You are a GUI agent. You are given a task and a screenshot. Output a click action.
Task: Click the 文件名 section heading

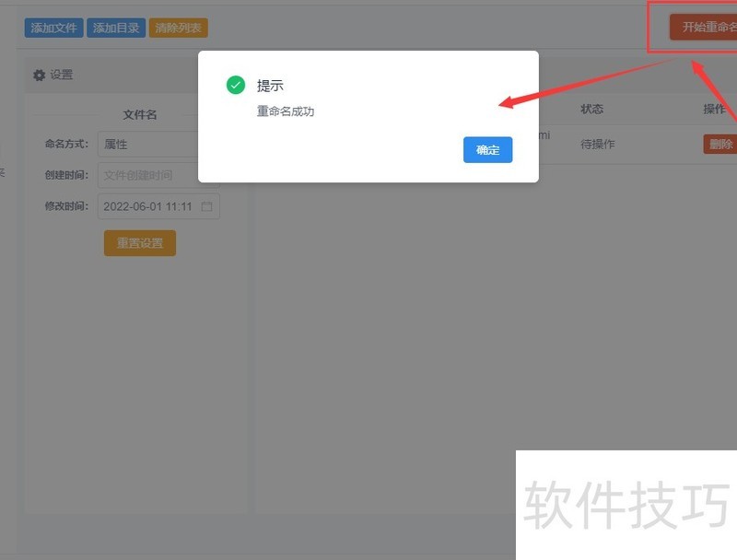[x=140, y=114]
